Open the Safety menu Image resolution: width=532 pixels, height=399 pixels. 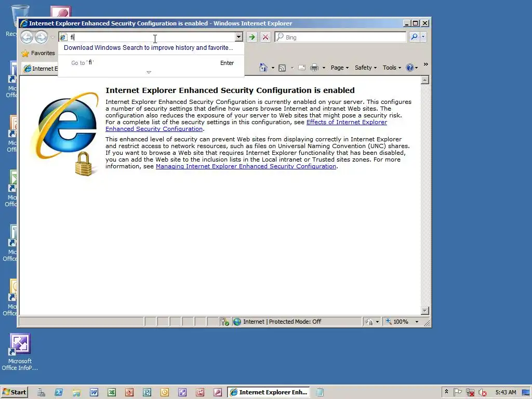point(366,68)
